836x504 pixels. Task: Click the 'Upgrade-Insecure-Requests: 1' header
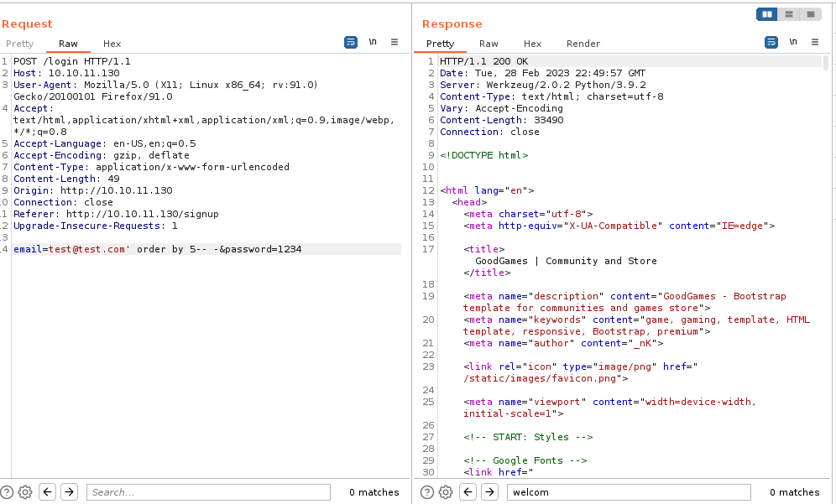click(96, 226)
